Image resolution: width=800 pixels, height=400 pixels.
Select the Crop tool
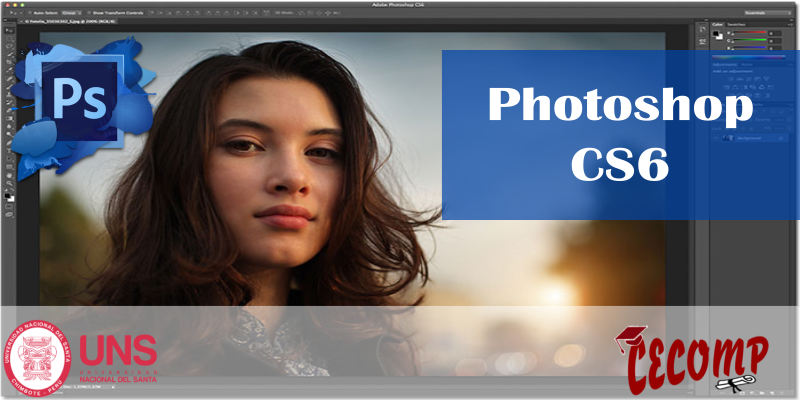click(9, 62)
